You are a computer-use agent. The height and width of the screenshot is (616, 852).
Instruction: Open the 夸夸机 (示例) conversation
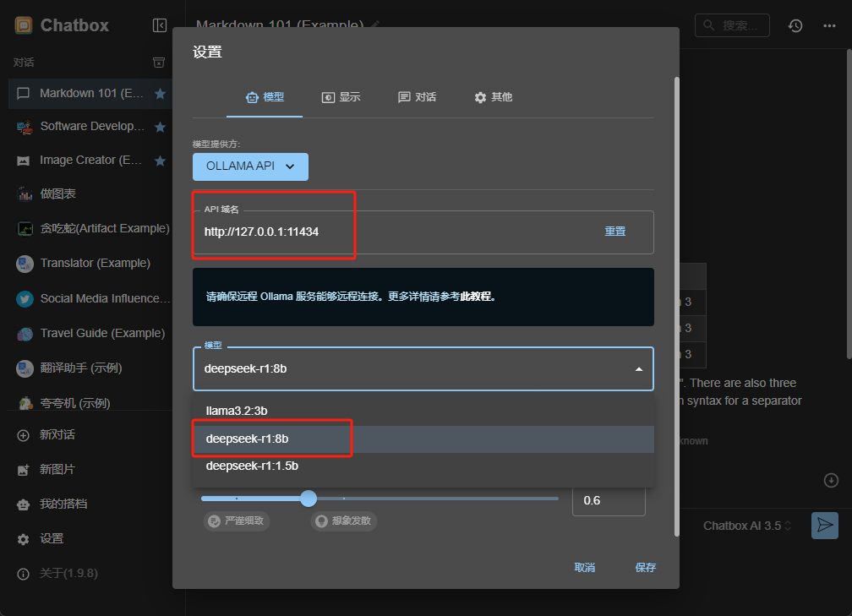click(90, 403)
